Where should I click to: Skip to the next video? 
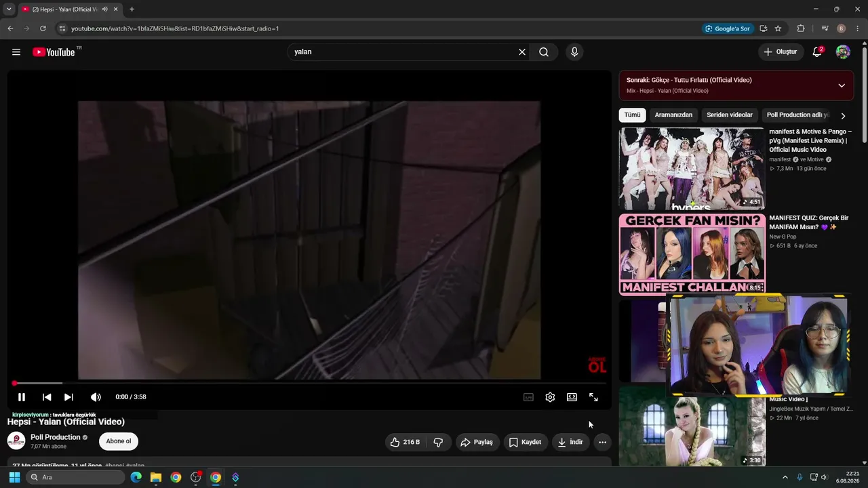click(68, 397)
